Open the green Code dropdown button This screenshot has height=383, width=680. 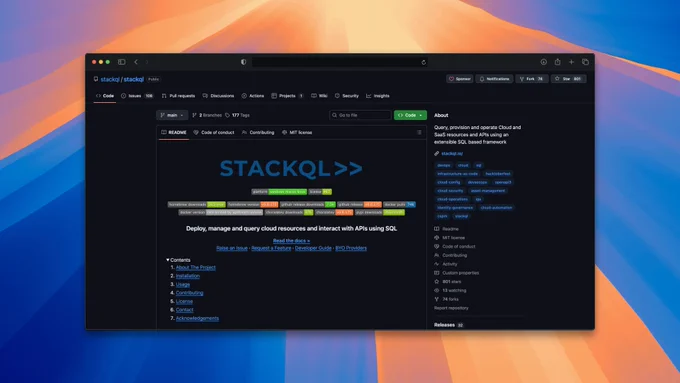pos(410,115)
